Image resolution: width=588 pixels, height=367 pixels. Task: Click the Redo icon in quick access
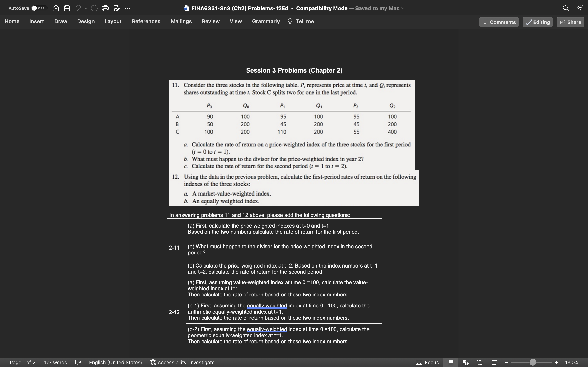pyautogui.click(x=94, y=8)
